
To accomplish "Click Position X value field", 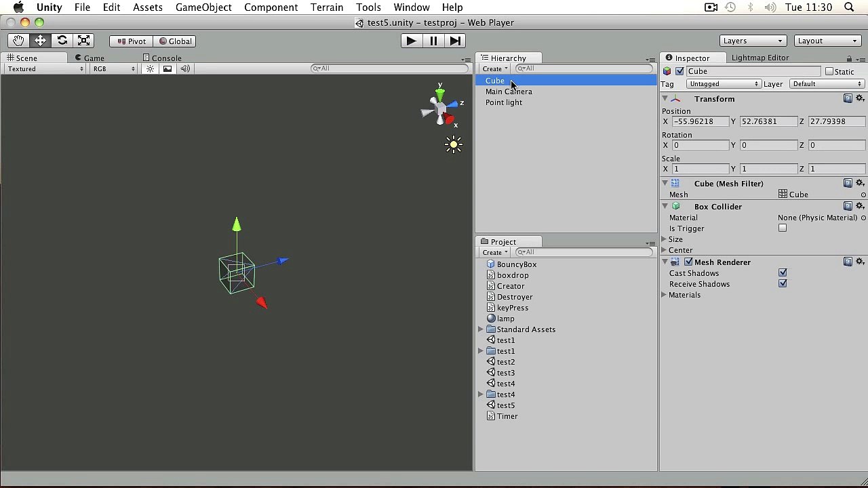I will [x=700, y=121].
